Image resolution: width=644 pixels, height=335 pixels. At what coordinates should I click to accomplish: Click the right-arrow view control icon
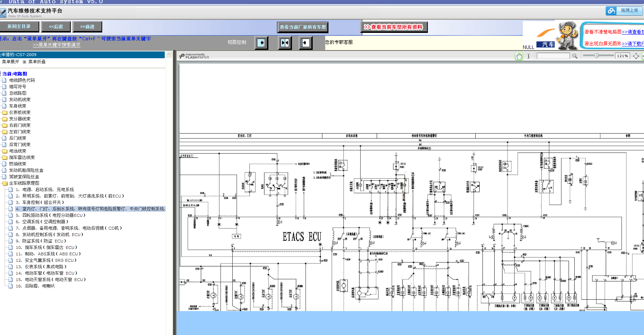[x=262, y=43]
